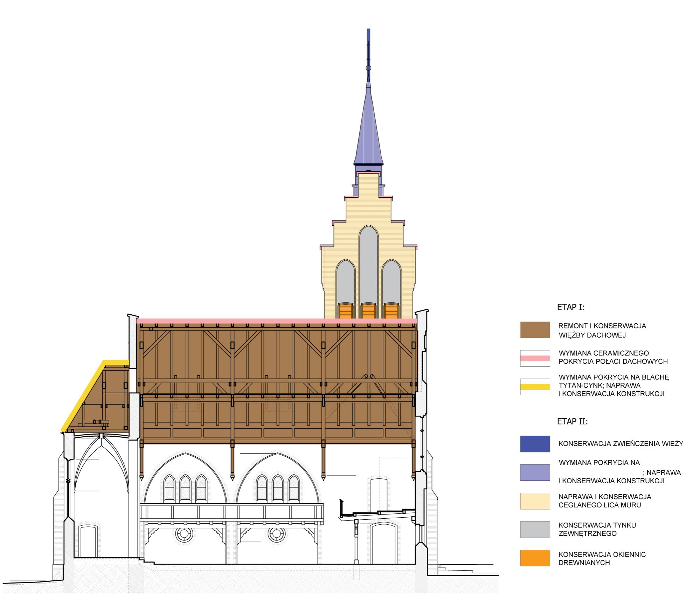Click the right large arch in nave
The width and height of the screenshot is (700, 607).
278,478
